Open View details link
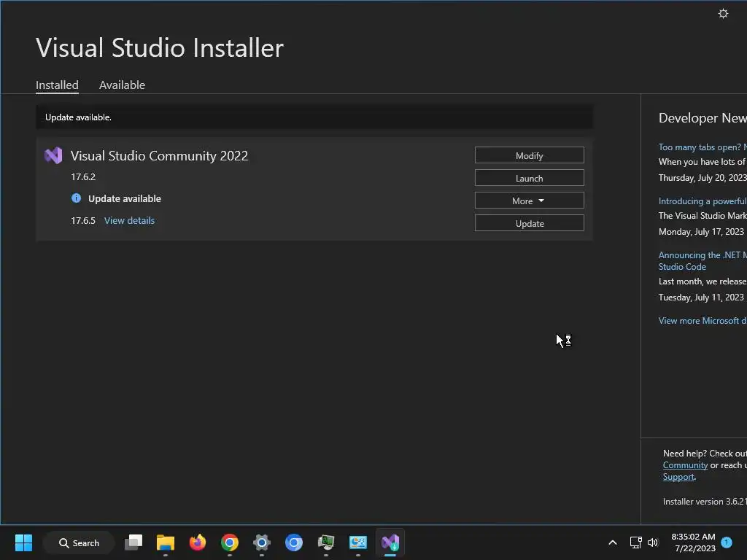The width and height of the screenshot is (747, 560). pyautogui.click(x=130, y=220)
